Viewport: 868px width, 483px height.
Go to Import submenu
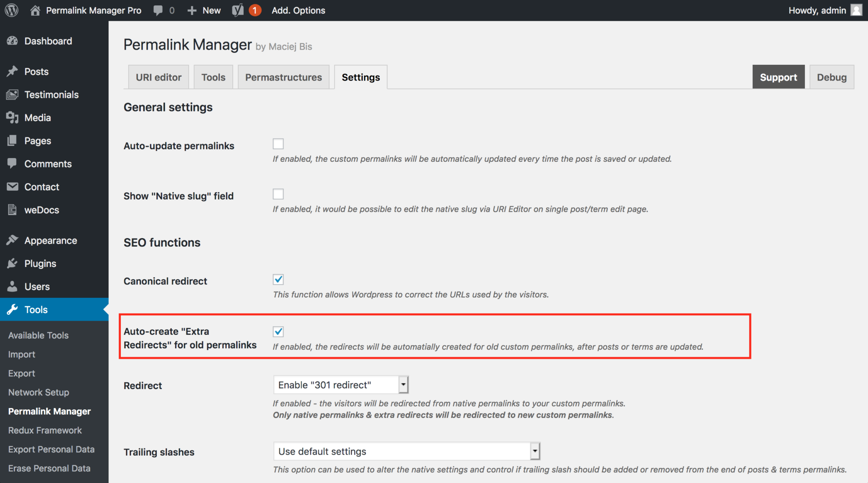pyautogui.click(x=22, y=354)
